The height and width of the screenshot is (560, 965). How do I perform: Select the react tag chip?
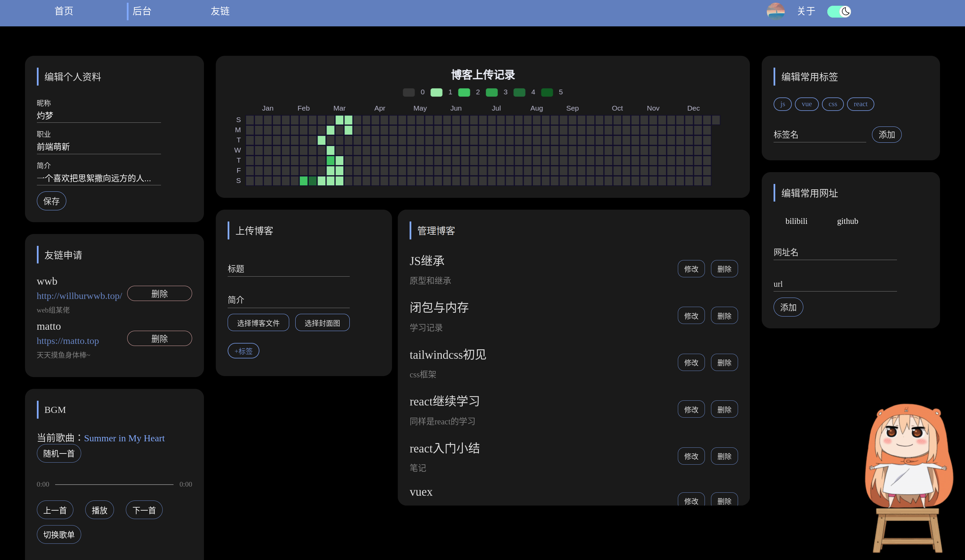tap(860, 104)
